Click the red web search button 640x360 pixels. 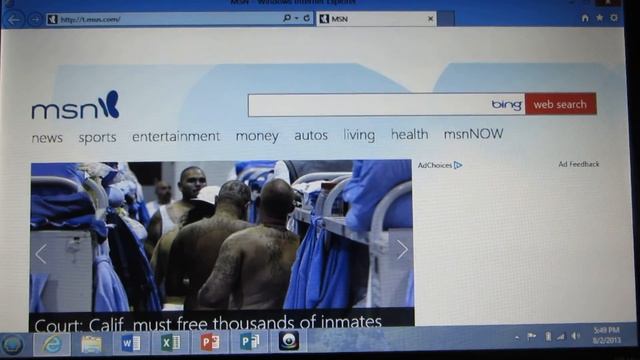[560, 104]
